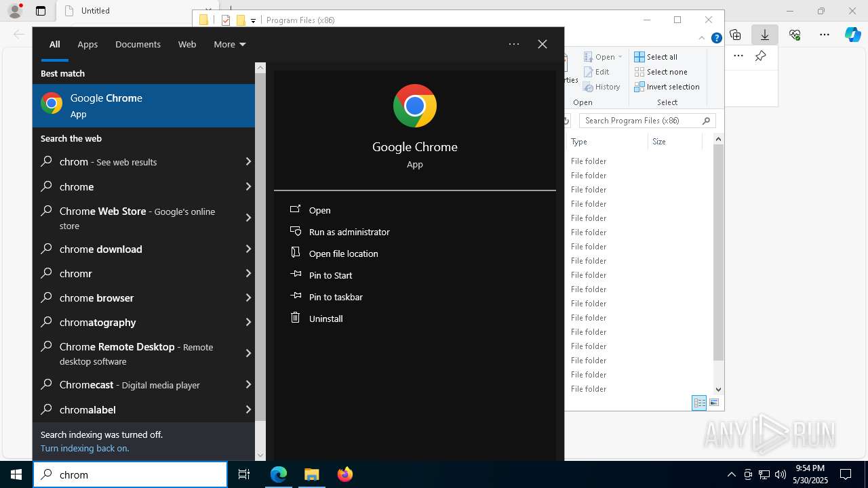Screen dimensions: 868x488
Task: Switch to the Web search tab
Action: pos(187,44)
